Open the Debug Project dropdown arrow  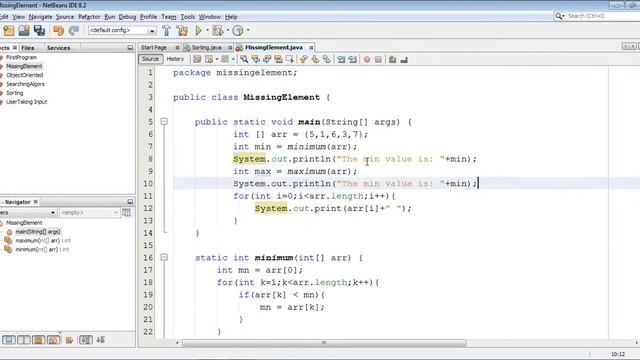tap(227, 31)
